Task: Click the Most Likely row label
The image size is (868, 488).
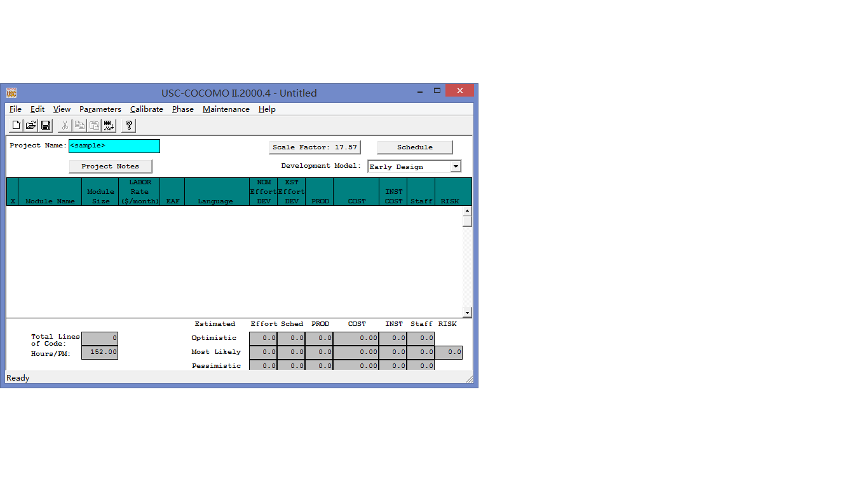Action: tap(216, 352)
